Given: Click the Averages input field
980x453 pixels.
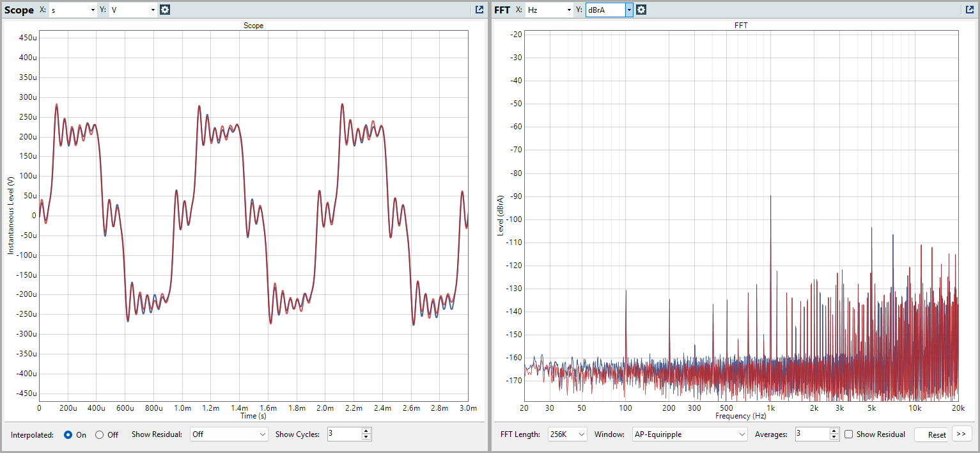Looking at the screenshot, I should click(x=812, y=434).
